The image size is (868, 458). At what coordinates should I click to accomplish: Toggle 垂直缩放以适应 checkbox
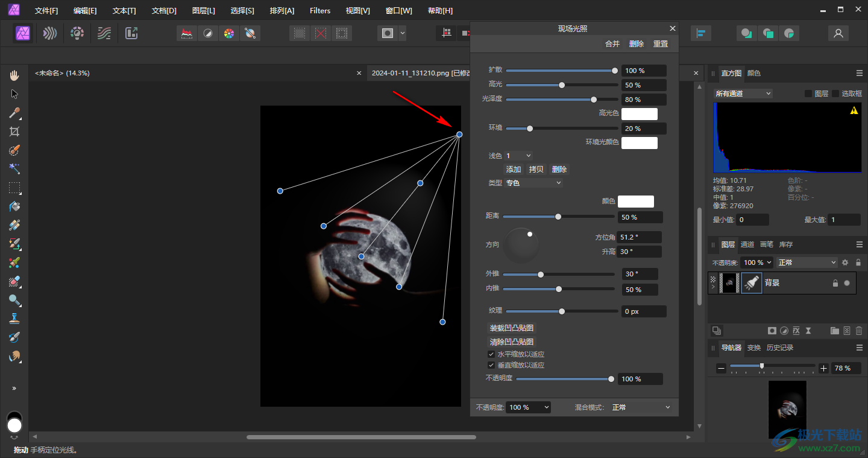pos(491,365)
